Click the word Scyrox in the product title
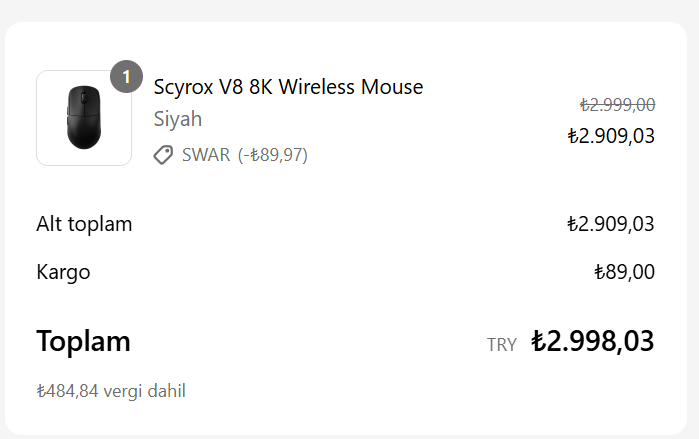The height and width of the screenshot is (439, 699). (182, 87)
